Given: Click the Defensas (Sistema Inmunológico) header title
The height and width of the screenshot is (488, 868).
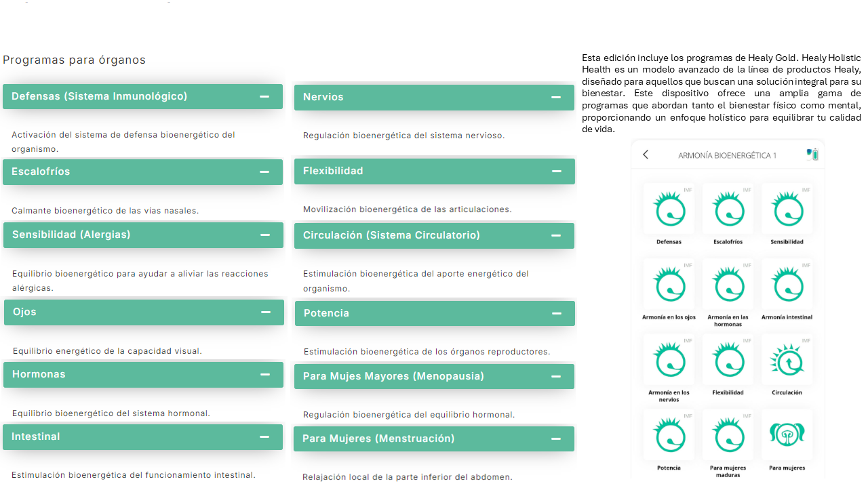Looking at the screenshot, I should 100,96.
